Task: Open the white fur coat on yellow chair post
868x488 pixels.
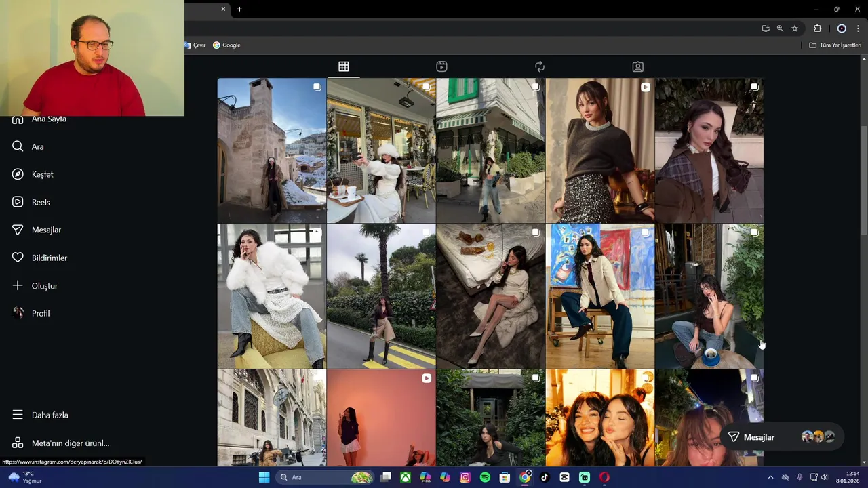Action: [x=271, y=296]
